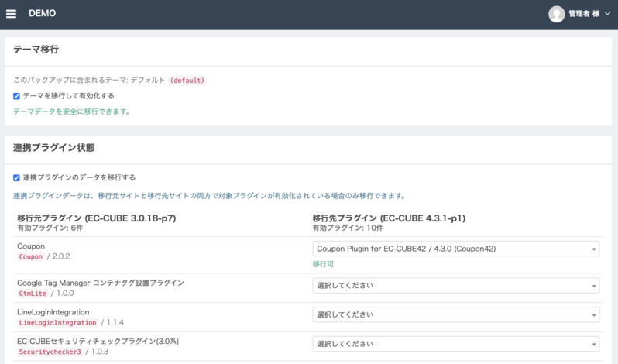Click the red Coupon code tag
Screen dimensions: 618x364
30,257
